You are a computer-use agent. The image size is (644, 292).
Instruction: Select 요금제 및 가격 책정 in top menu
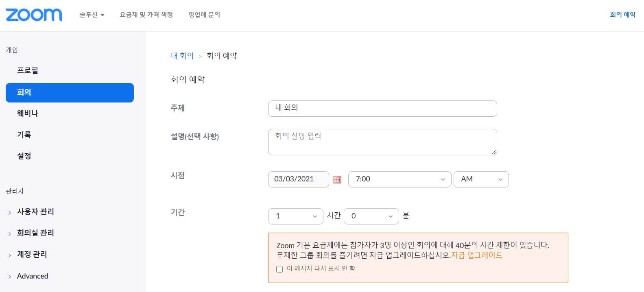(147, 14)
